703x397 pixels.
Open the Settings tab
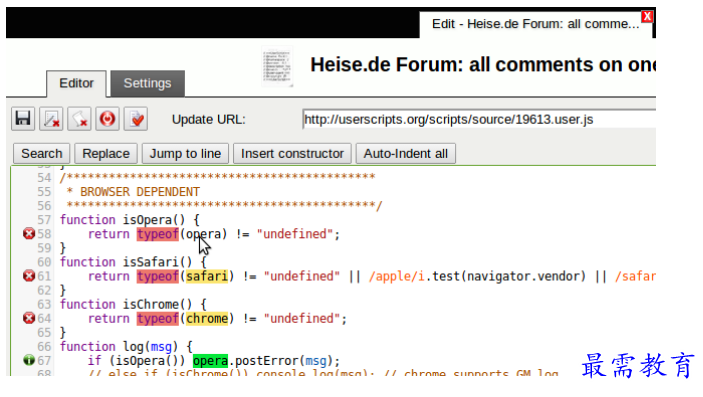click(x=148, y=83)
